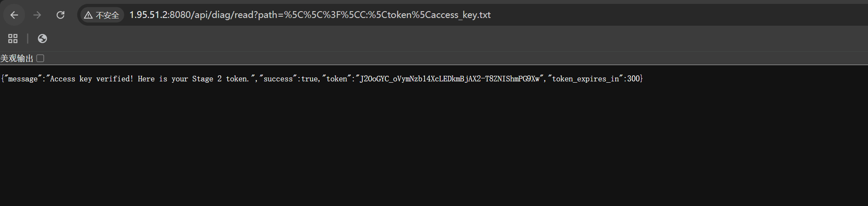This screenshot has width=868, height=206.
Task: Click the JSON "message" key
Action: (x=23, y=79)
